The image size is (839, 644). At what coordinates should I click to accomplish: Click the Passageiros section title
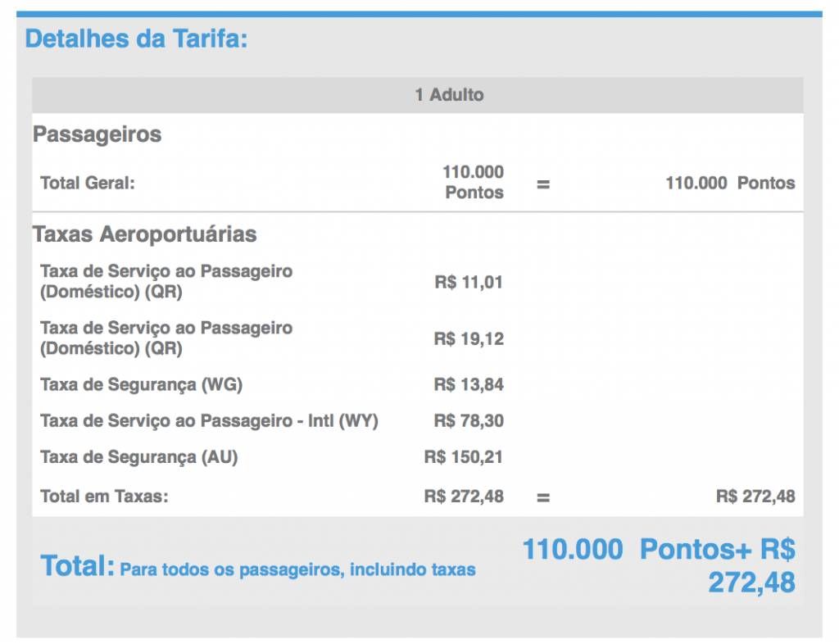97,134
